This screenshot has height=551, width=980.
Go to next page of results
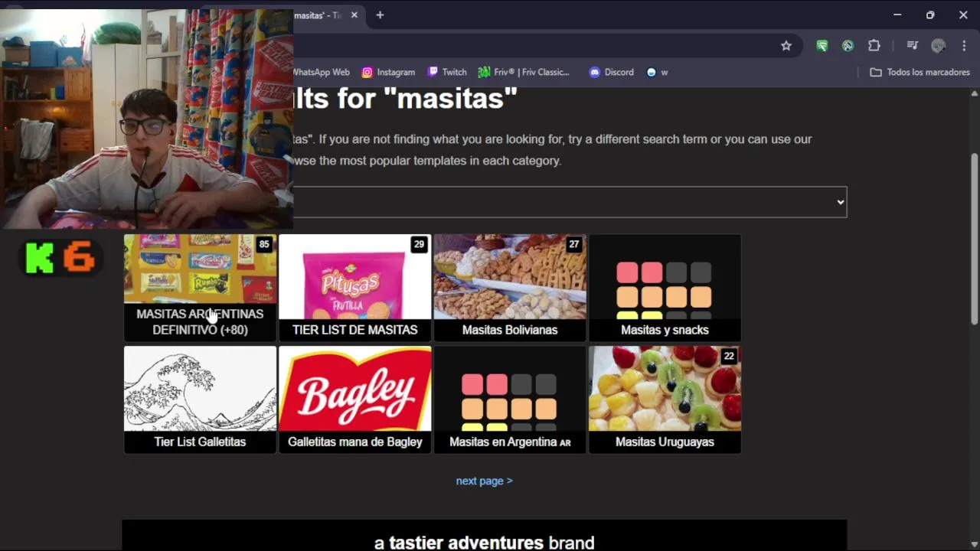484,481
